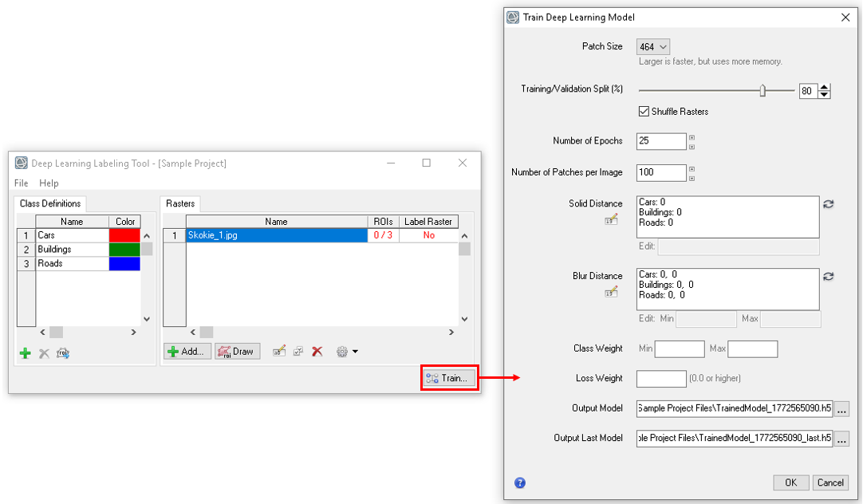Click the edit raster pencil icon
This screenshot has width=863, height=504.
pyautogui.click(x=278, y=351)
